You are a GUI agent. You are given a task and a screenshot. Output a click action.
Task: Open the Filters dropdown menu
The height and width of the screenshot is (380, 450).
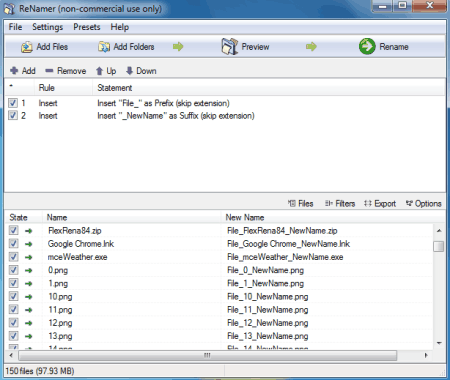[340, 203]
